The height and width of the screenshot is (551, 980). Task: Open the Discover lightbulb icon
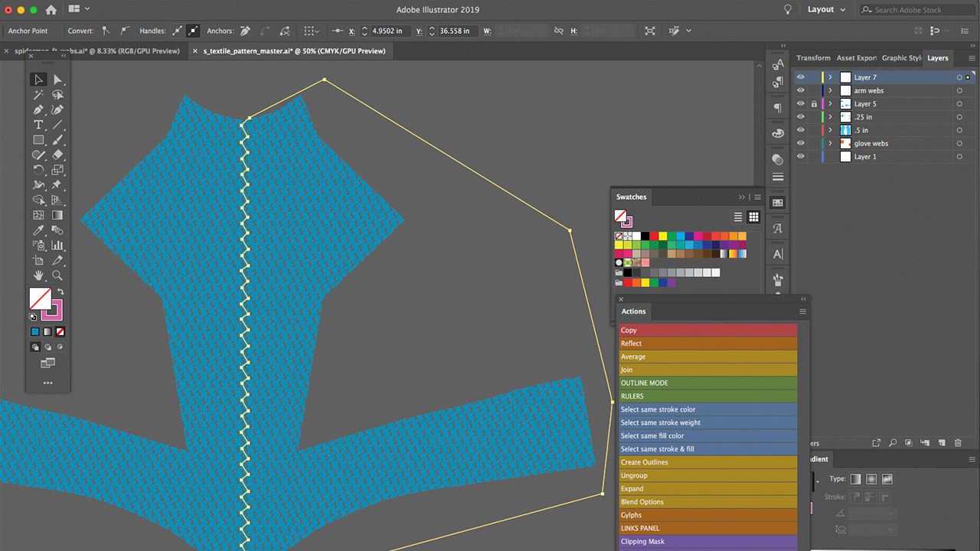tap(787, 10)
